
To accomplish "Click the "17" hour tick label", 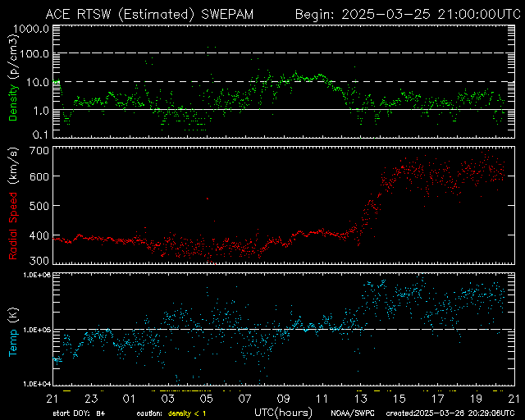I will click(x=437, y=399).
